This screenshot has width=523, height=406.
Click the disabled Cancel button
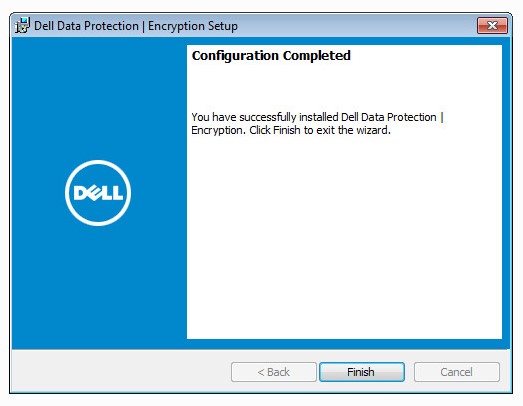pos(457,372)
